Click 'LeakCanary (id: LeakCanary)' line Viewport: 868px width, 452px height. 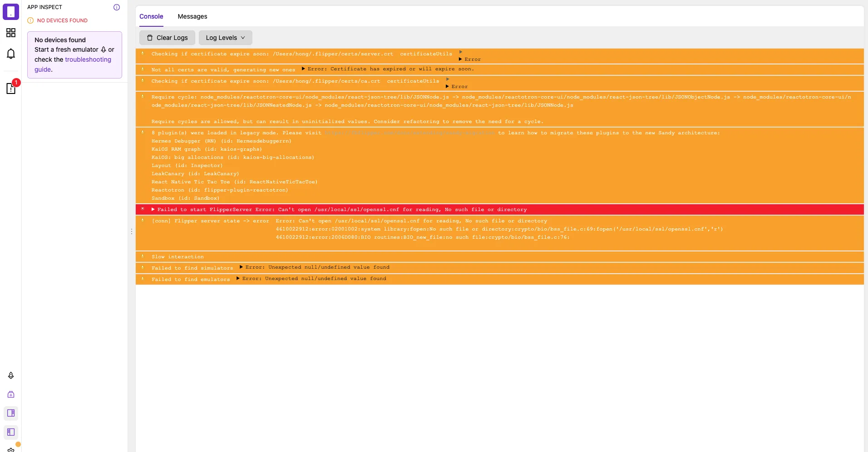(x=195, y=174)
